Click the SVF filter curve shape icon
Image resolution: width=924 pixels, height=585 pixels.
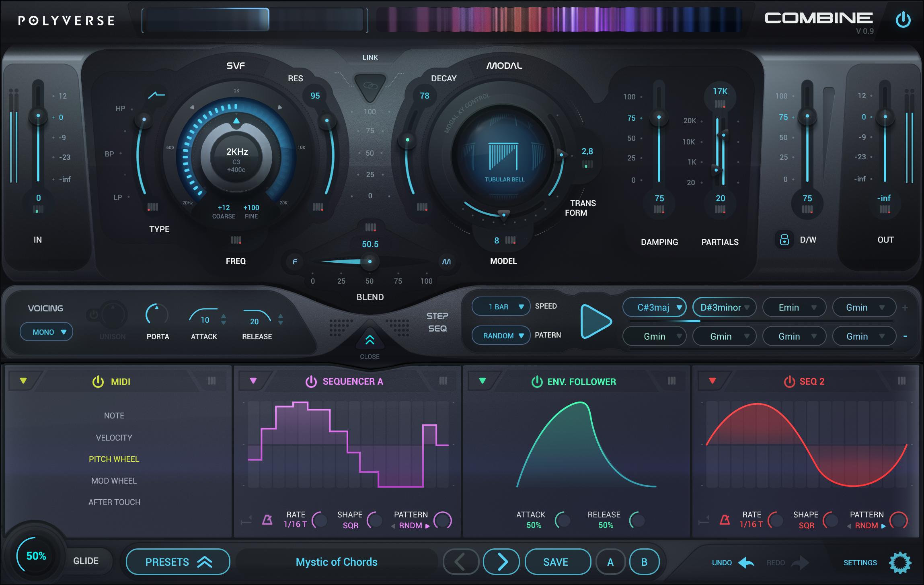pyautogui.click(x=156, y=95)
